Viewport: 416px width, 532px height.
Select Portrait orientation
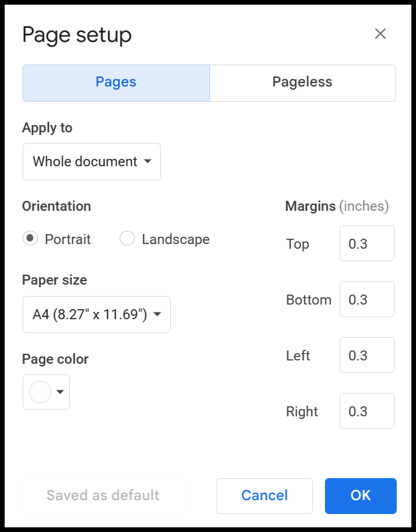click(30, 239)
